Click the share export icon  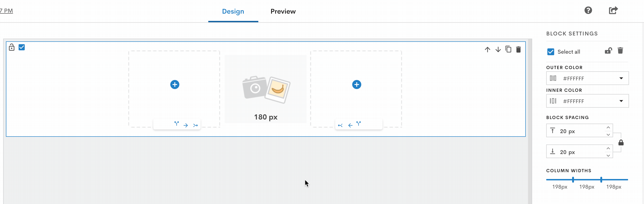click(613, 10)
